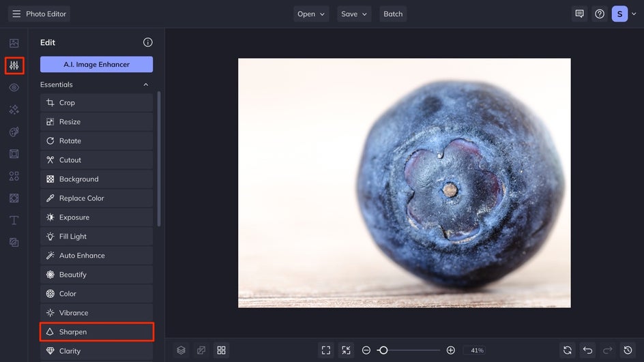Click the A.I. Image Enhancer button
The image size is (644, 362).
(96, 65)
